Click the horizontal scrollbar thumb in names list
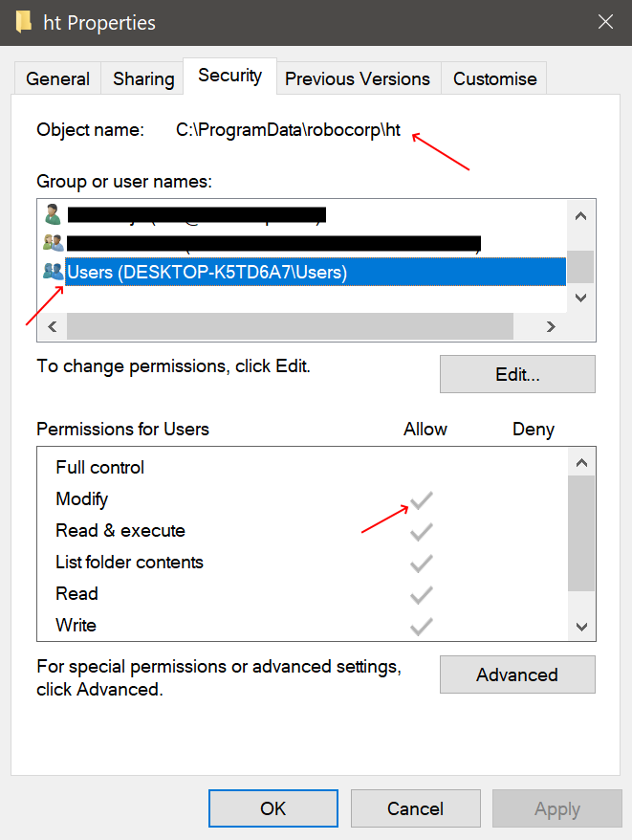 290,327
